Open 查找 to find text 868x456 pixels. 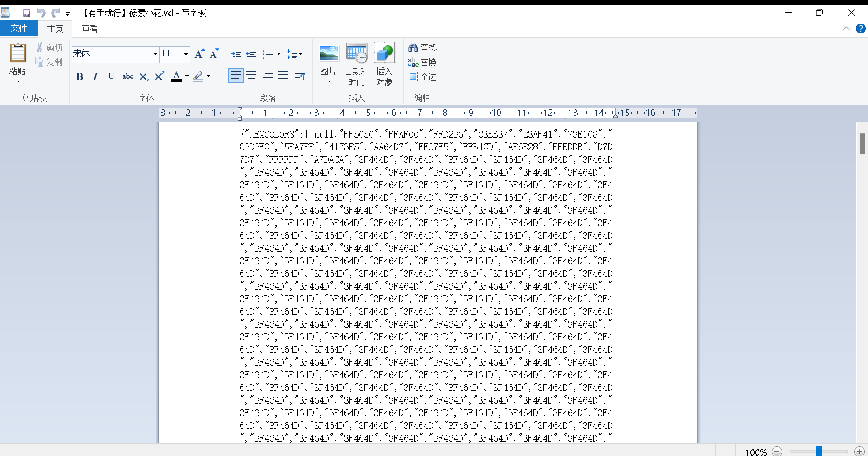coord(423,47)
